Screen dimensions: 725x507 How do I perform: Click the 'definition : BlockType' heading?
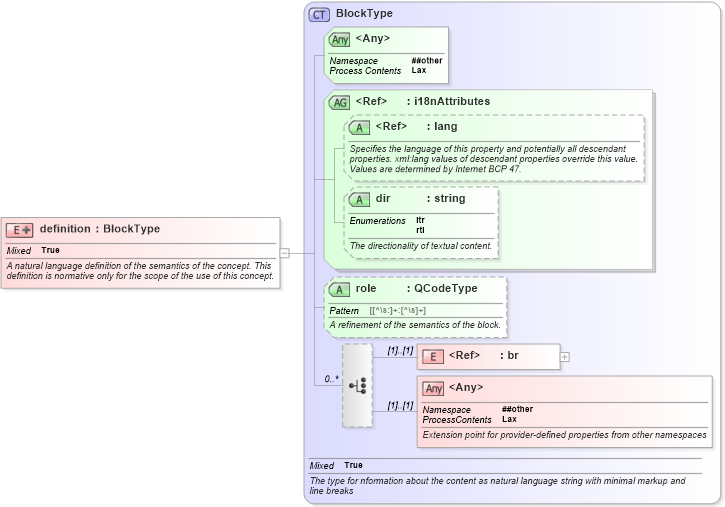(100, 229)
